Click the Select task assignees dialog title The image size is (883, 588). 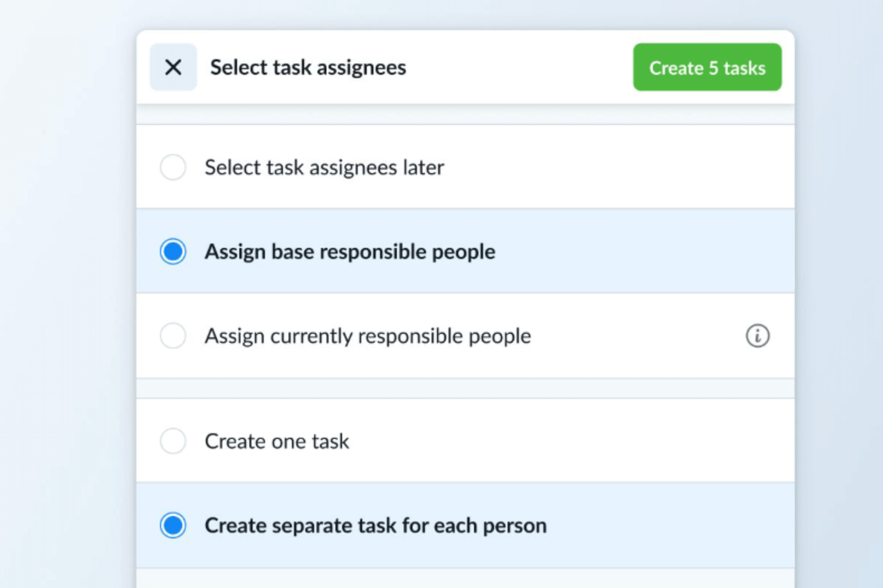coord(308,67)
